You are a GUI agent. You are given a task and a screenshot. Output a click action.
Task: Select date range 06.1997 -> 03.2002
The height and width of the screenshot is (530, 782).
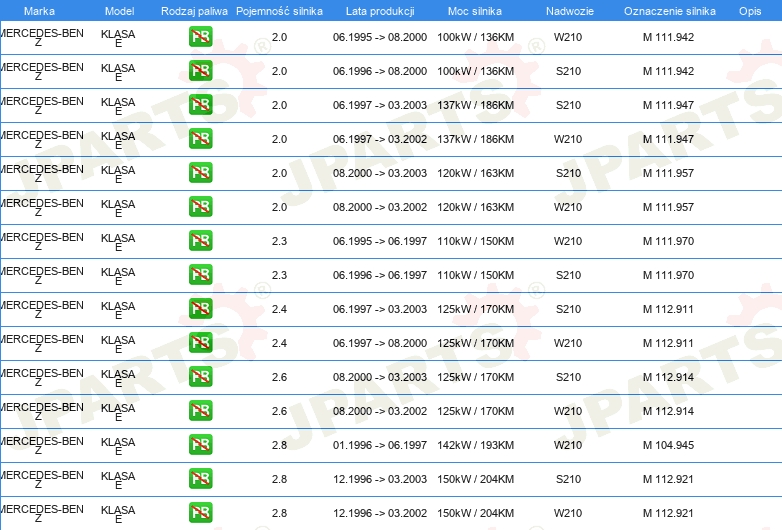[x=380, y=139]
